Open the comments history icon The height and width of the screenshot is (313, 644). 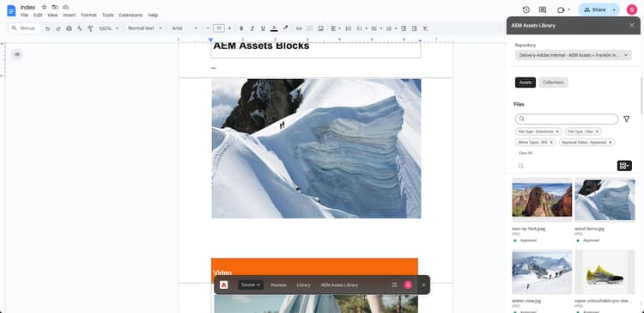tap(543, 9)
